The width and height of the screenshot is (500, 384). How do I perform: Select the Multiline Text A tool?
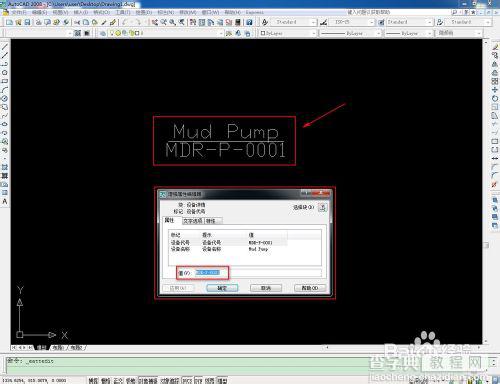click(x=5, y=201)
